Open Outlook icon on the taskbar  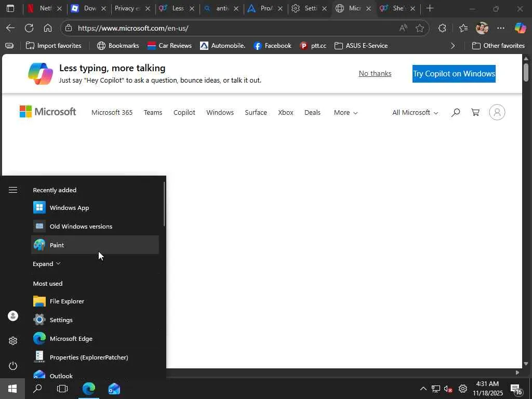pyautogui.click(x=114, y=389)
